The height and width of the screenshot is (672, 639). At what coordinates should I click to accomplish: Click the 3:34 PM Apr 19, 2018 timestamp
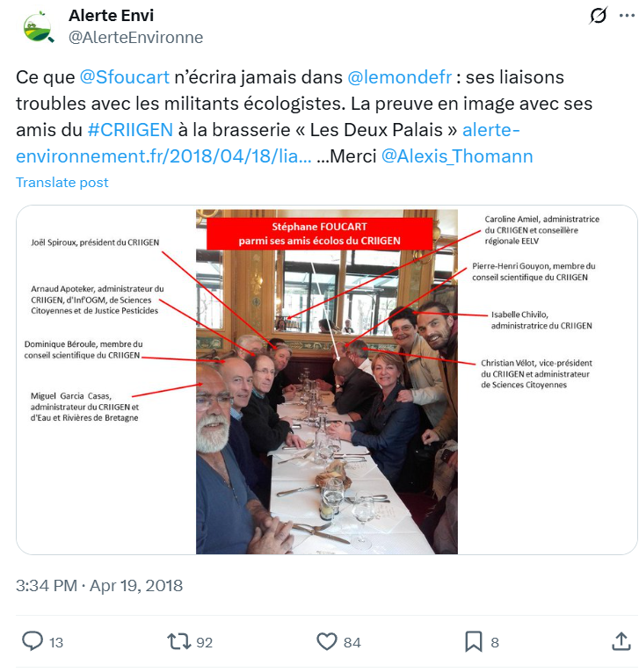point(99,585)
